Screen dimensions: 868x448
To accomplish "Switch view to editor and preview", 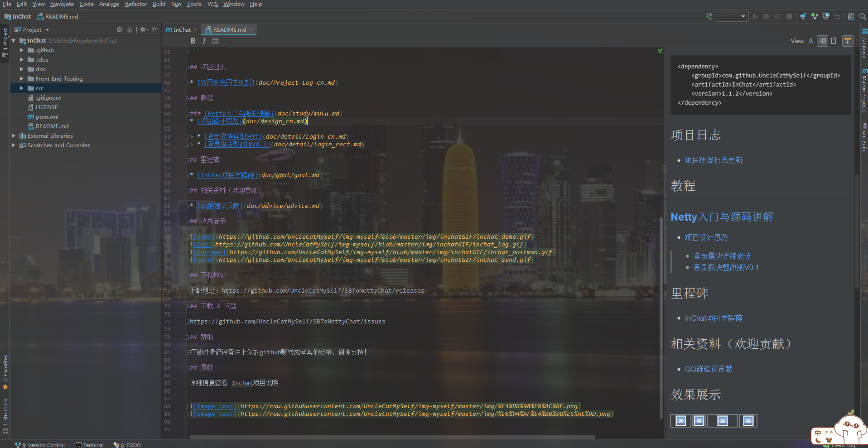I will coord(822,41).
